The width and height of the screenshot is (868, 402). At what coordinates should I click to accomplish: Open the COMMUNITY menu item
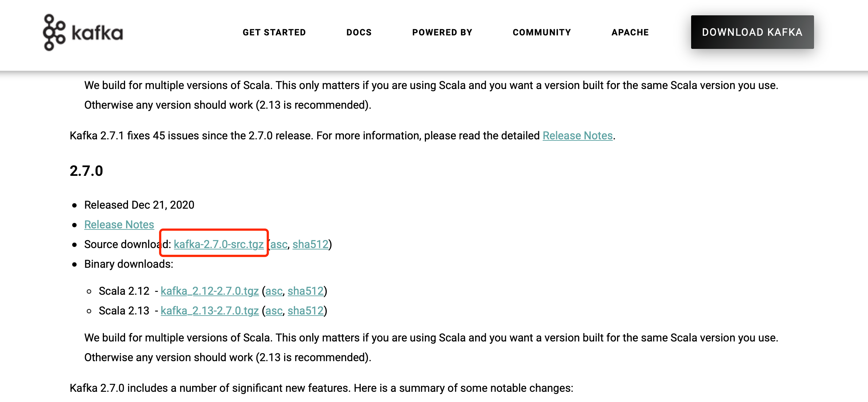tap(542, 32)
